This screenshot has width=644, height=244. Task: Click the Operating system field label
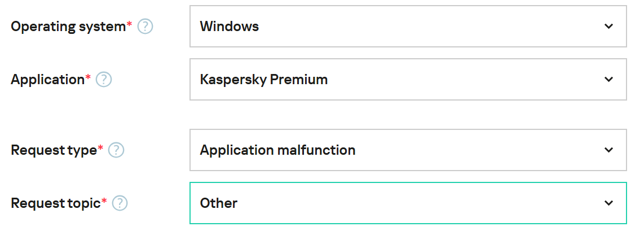pos(68,27)
